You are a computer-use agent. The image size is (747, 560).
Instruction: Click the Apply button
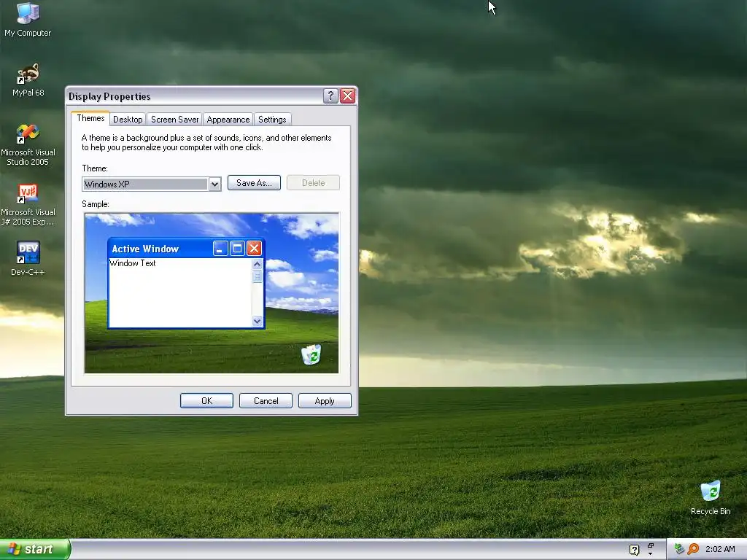[x=325, y=401]
